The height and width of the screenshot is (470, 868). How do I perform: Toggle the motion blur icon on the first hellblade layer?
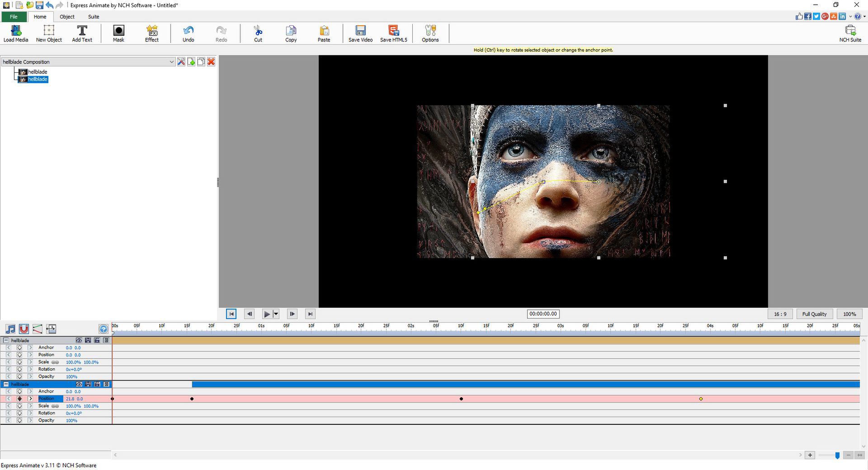click(x=88, y=340)
